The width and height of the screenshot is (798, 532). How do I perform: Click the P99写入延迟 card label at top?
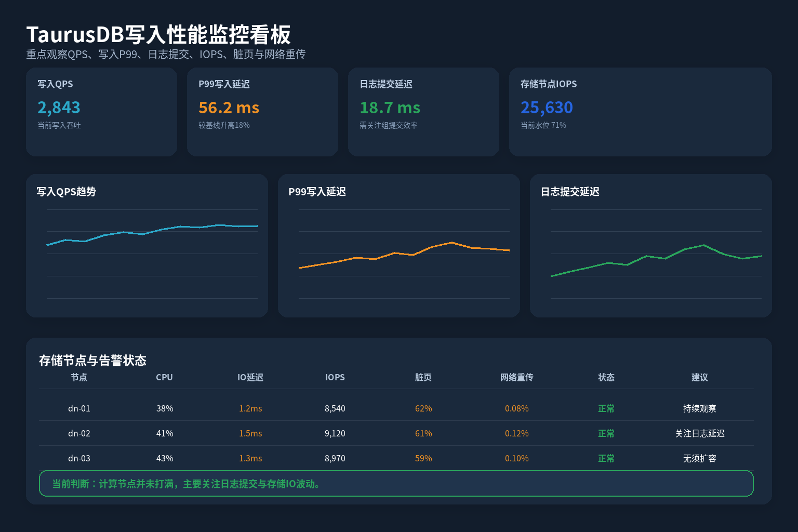click(224, 84)
